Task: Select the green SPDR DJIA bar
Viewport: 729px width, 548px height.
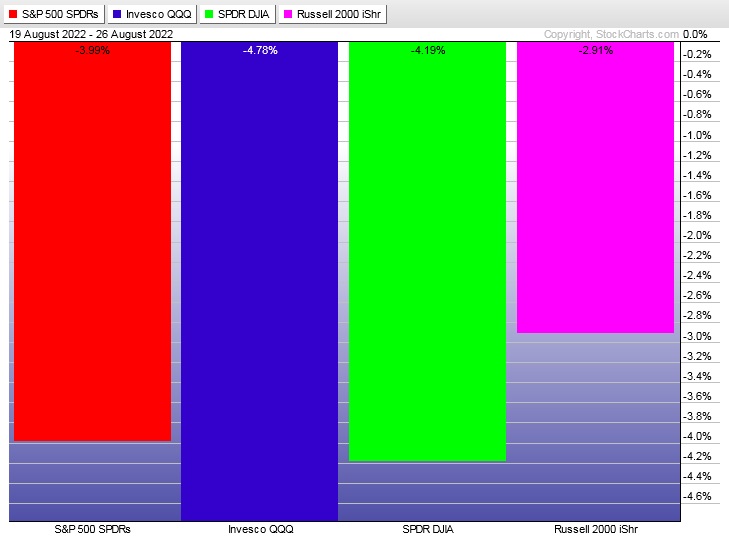Action: [x=427, y=251]
